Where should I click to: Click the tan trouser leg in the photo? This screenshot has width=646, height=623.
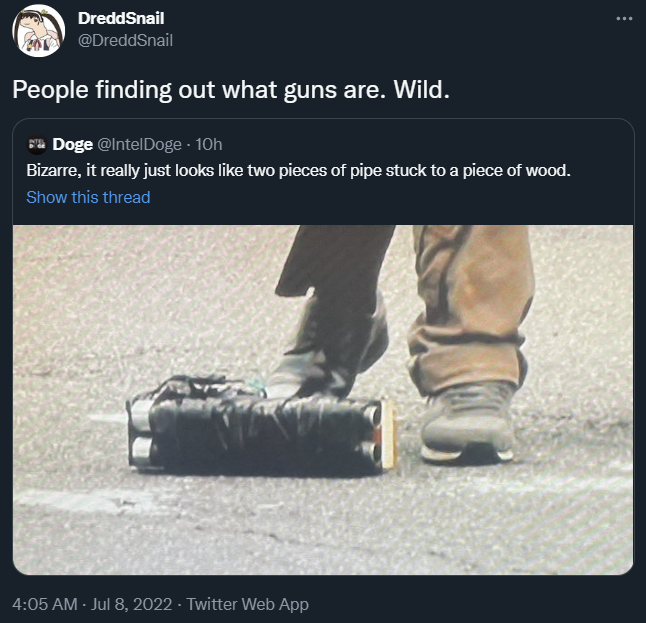470,305
